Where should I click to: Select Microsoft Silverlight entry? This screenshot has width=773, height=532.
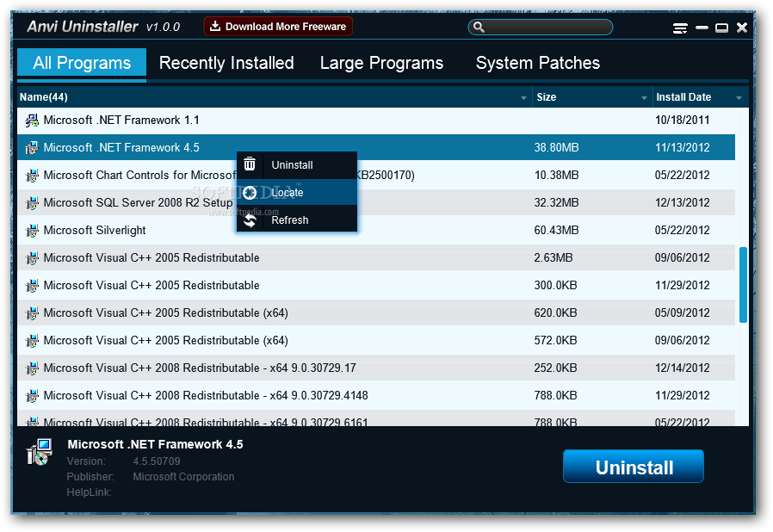pyautogui.click(x=376, y=230)
